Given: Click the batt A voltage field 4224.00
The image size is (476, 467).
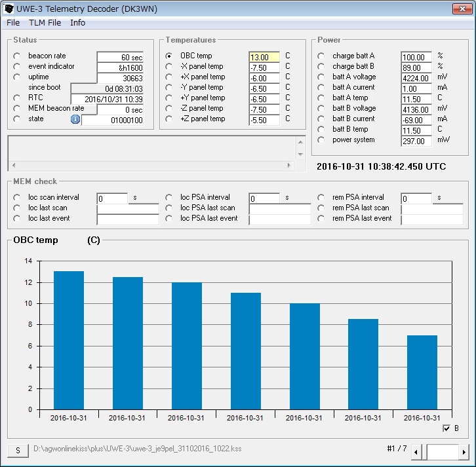Looking at the screenshot, I should pos(416,78).
